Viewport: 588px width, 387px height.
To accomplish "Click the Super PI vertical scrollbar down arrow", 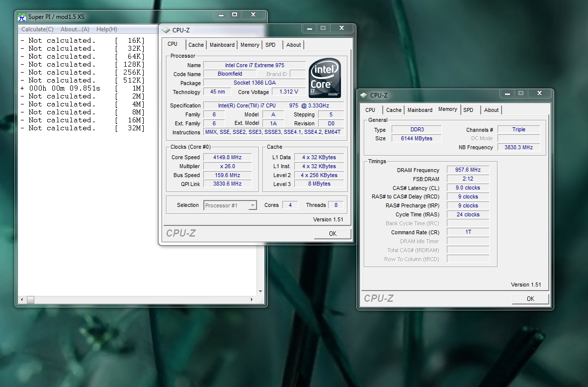I will (x=260, y=292).
